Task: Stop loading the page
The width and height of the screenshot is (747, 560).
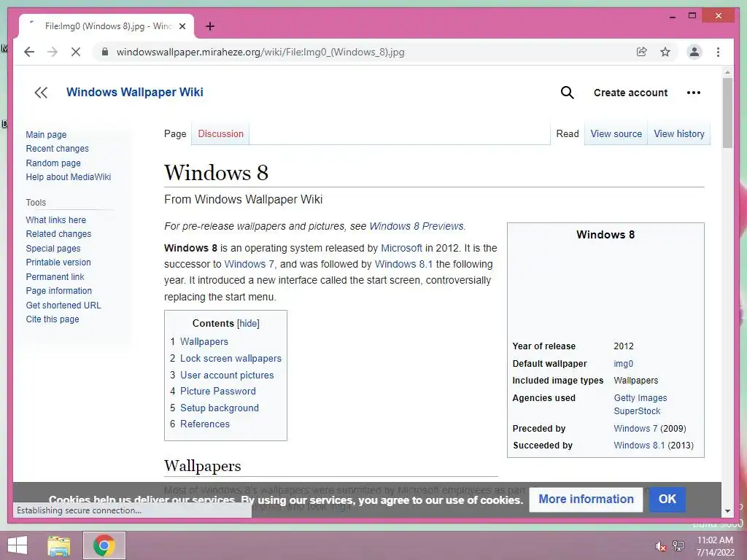Action: click(76, 52)
